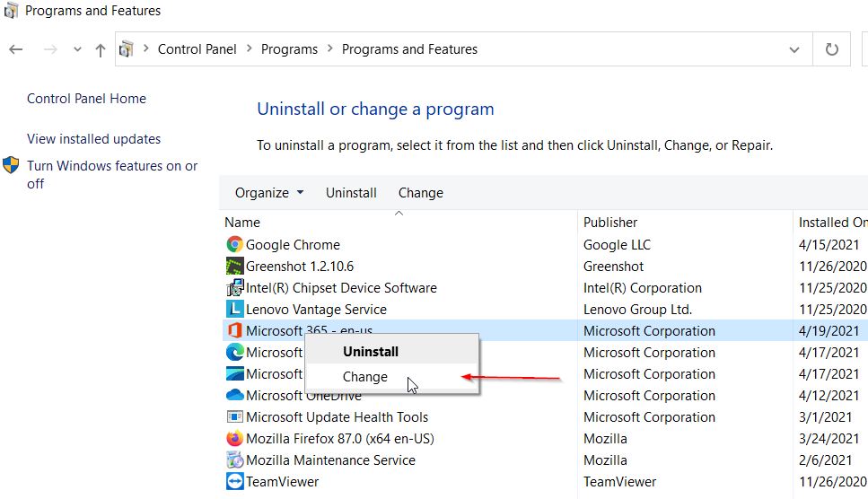Click the 4/15/2021 installed date cell
Image resolution: width=868 pixels, height=499 pixels.
tap(829, 244)
